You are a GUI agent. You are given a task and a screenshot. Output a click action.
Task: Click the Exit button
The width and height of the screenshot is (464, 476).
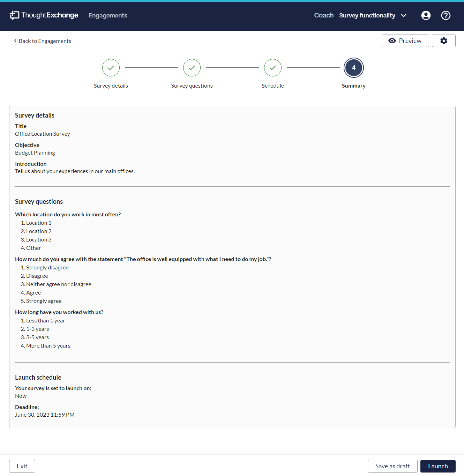(x=22, y=466)
